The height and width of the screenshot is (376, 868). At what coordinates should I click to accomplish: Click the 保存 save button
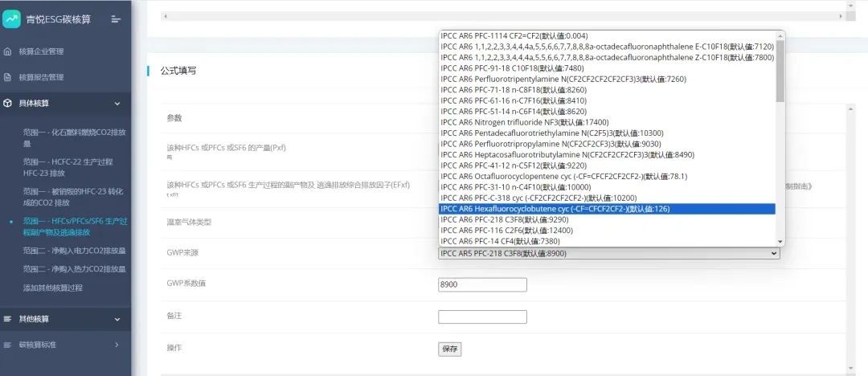449,349
